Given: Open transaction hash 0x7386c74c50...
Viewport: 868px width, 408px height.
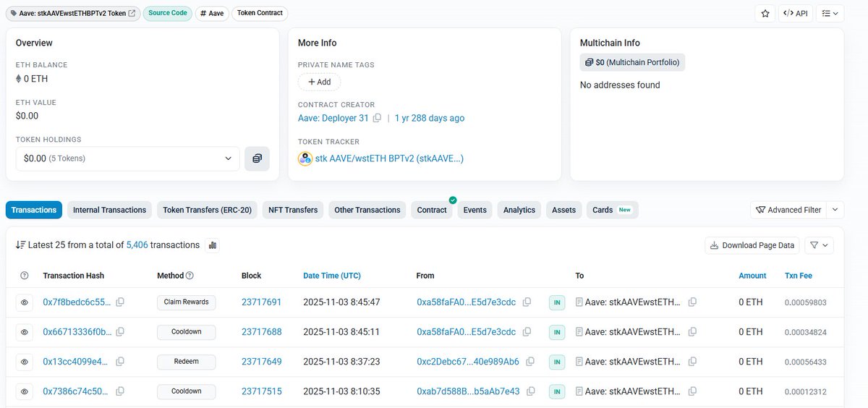Looking at the screenshot, I should [76, 391].
